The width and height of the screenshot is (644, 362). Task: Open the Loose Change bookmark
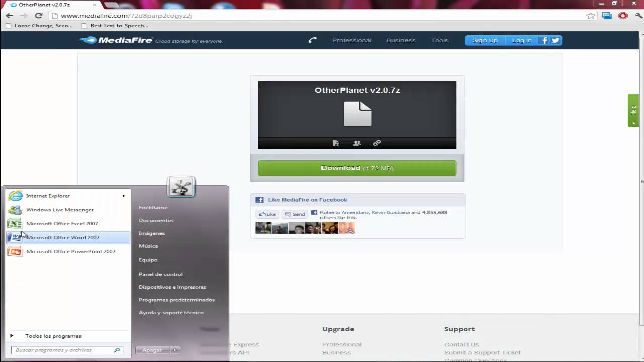coord(39,26)
